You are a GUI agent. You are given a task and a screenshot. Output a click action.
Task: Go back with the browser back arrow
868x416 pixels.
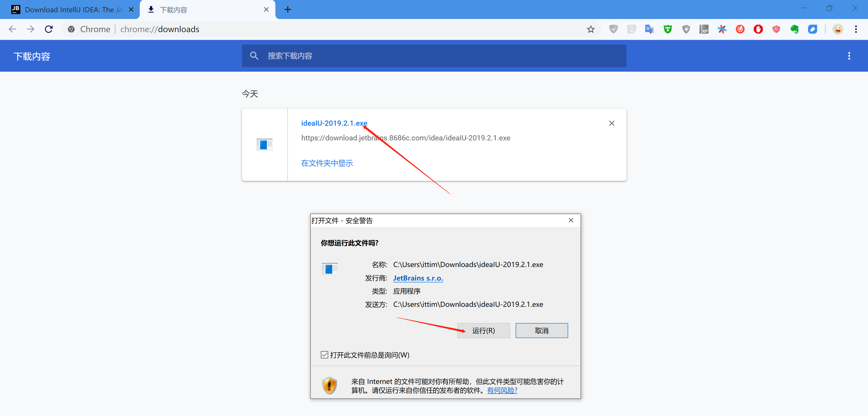tap(12, 29)
